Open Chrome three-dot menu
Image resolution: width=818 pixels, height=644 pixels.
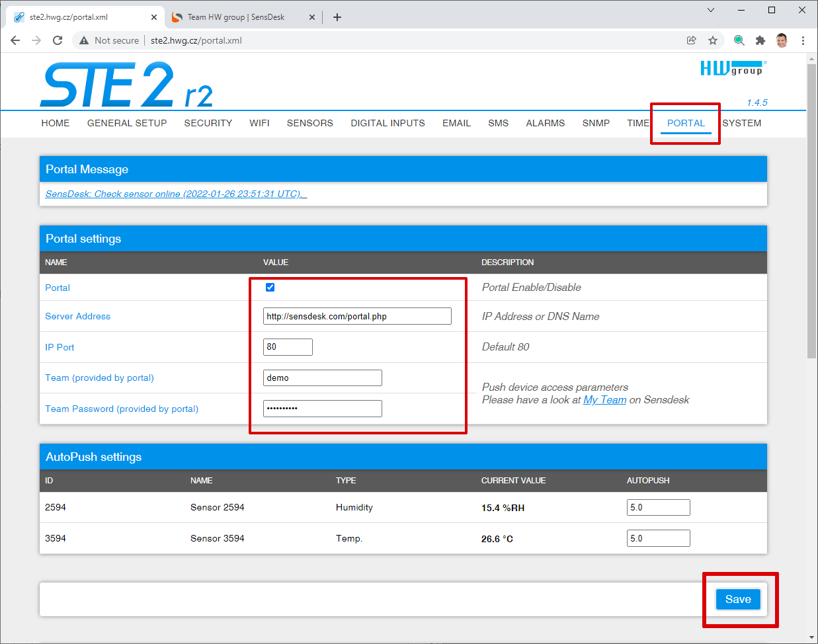pyautogui.click(x=803, y=40)
